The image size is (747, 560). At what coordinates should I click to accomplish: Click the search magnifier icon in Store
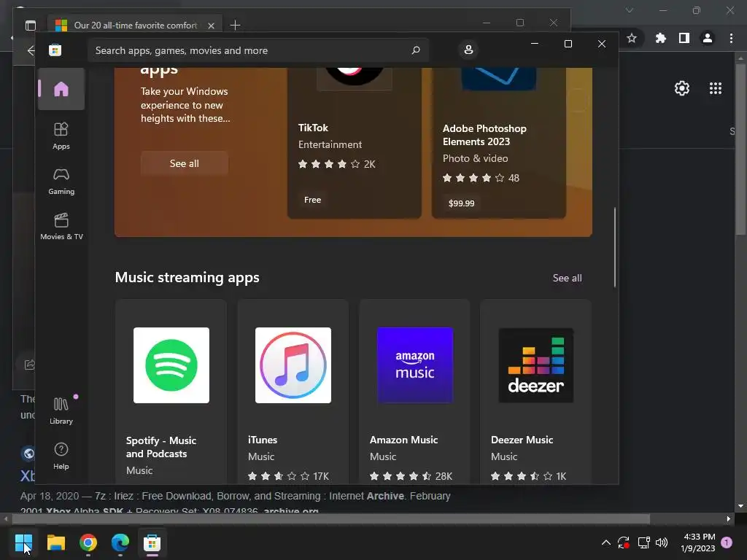pyautogui.click(x=415, y=50)
